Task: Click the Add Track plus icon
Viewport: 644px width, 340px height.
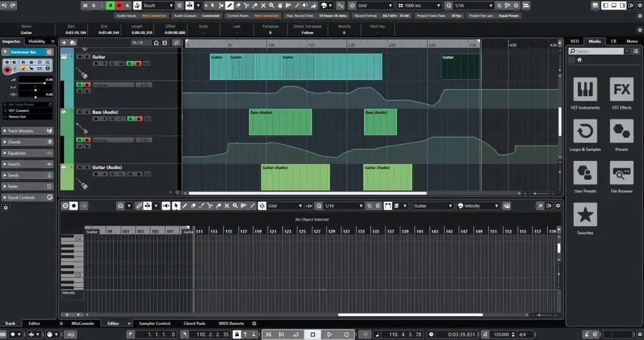Action: (64, 42)
